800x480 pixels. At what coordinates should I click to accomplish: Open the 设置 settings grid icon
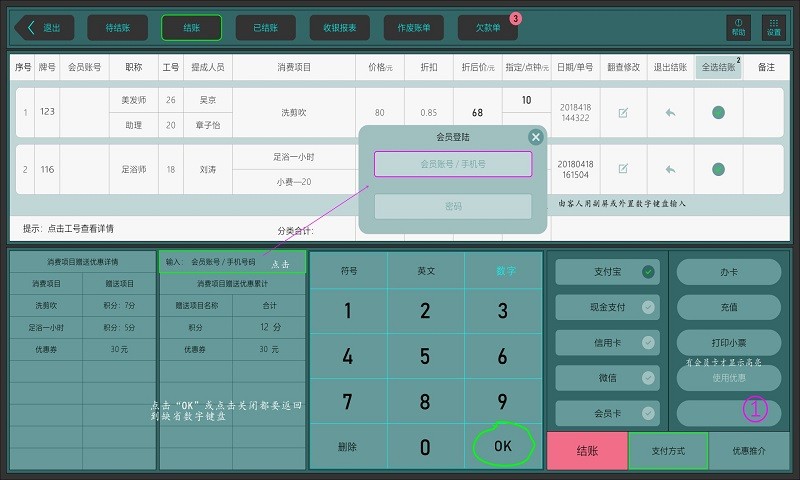[x=773, y=28]
